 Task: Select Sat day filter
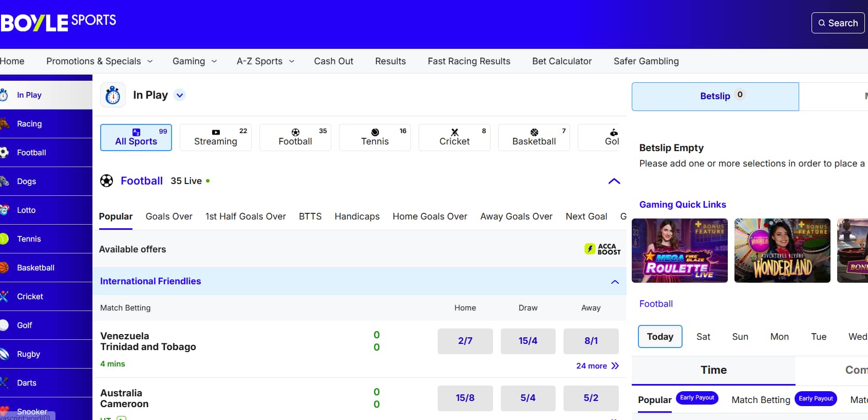703,337
